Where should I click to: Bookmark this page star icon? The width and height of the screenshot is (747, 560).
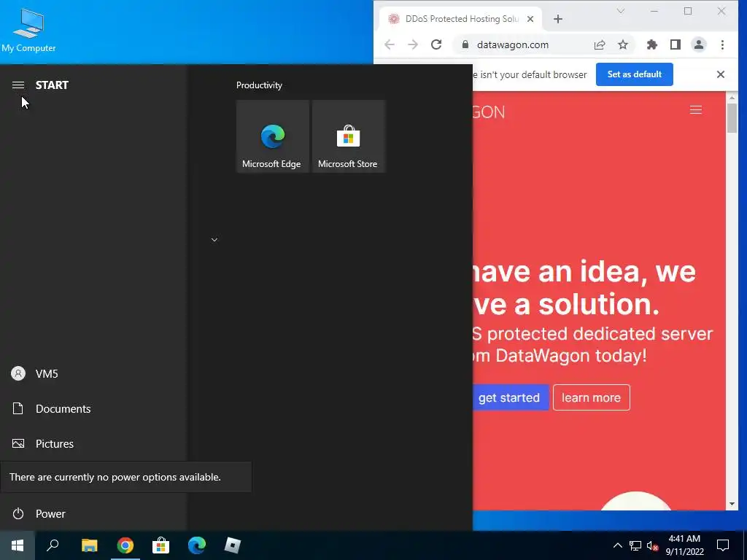[623, 44]
